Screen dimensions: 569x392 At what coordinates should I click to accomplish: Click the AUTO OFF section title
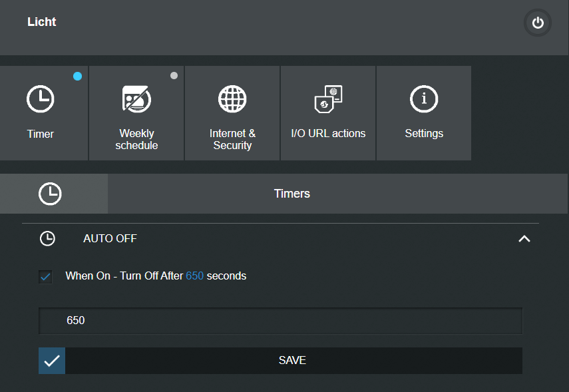point(110,238)
